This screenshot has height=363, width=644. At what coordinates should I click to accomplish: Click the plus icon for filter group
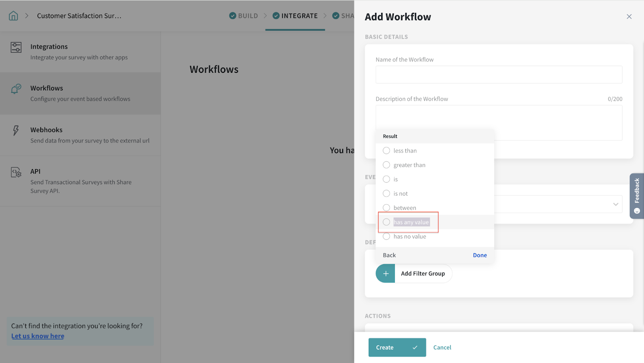(x=386, y=273)
